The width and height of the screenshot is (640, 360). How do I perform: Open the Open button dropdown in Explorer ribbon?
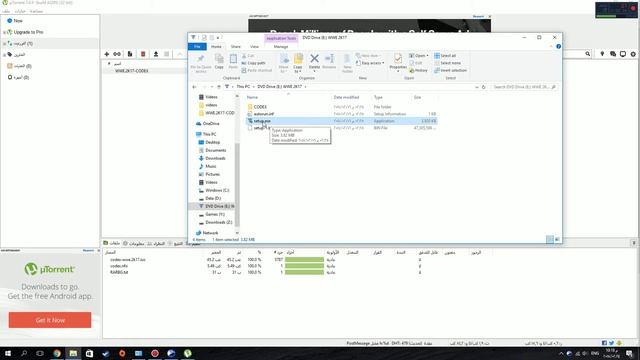coord(427,56)
